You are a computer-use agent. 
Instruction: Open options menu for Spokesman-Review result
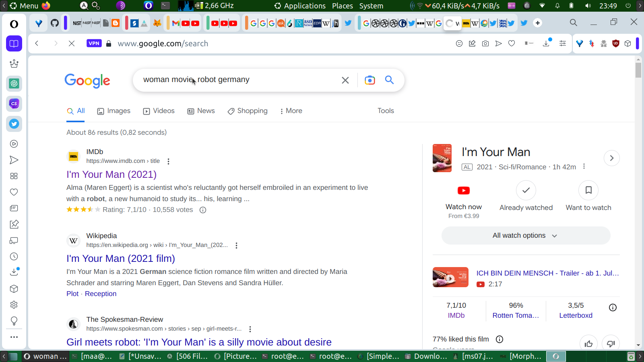(x=250, y=329)
